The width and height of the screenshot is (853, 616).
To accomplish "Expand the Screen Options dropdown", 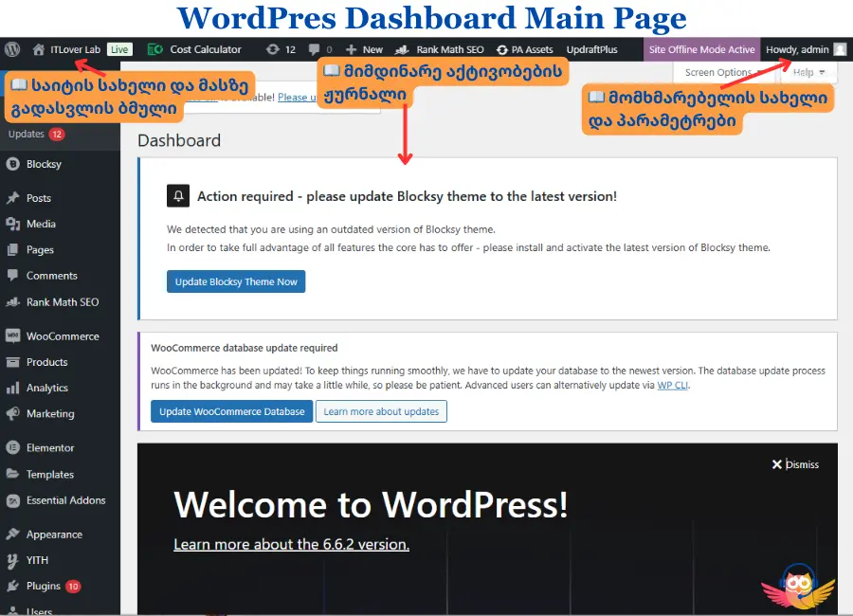I will [x=722, y=73].
